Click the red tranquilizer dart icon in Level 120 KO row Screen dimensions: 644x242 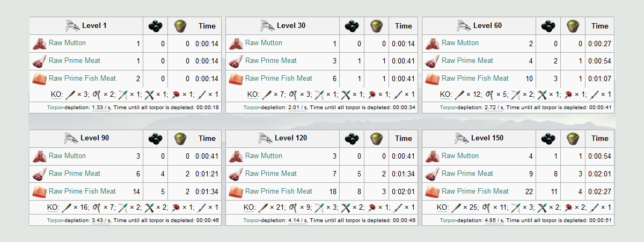pyautogui.click(x=372, y=208)
